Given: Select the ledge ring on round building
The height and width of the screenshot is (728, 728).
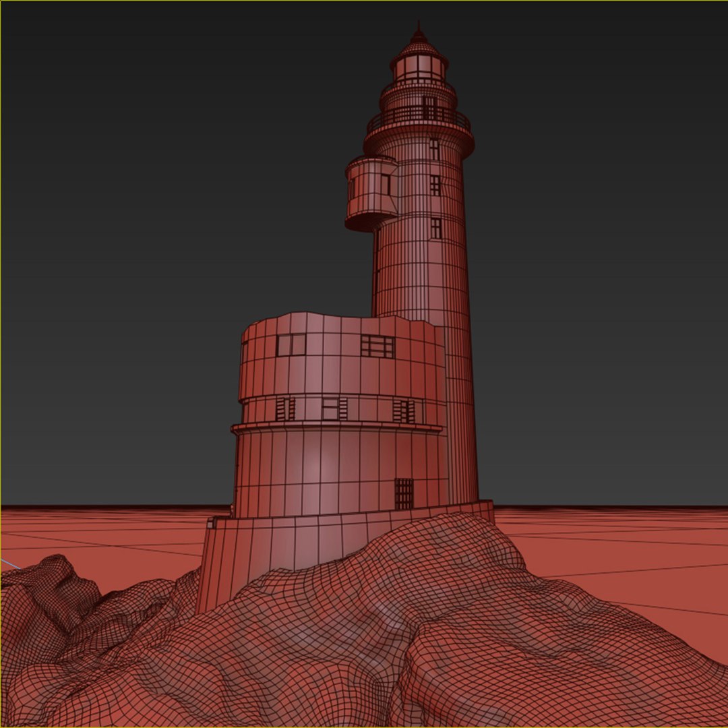Looking at the screenshot, I should coord(336,427).
